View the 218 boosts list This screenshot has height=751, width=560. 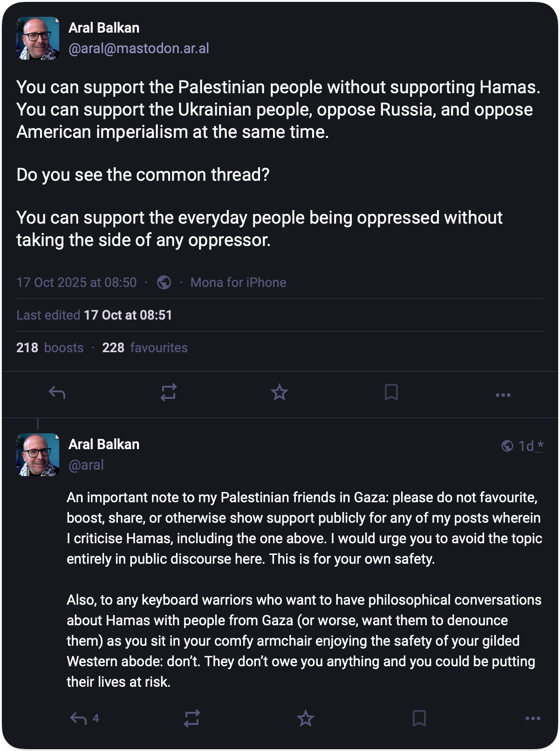coord(50,348)
